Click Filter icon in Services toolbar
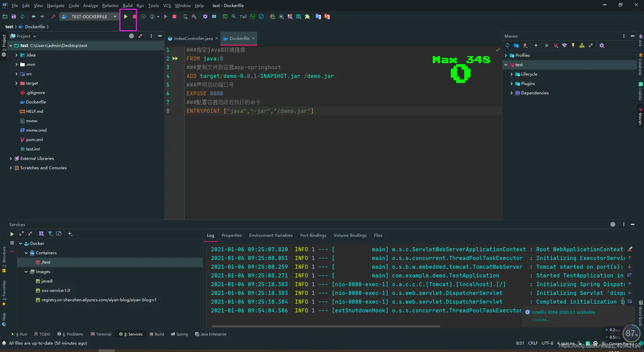 pyautogui.click(x=50, y=234)
